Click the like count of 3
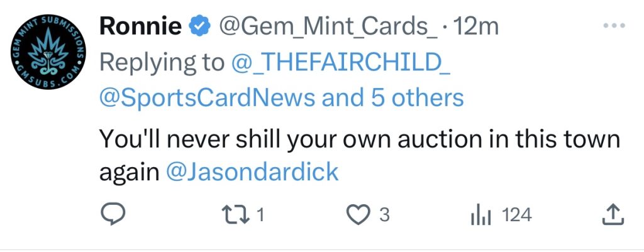Screen dimensions: 644x252 click(x=384, y=216)
